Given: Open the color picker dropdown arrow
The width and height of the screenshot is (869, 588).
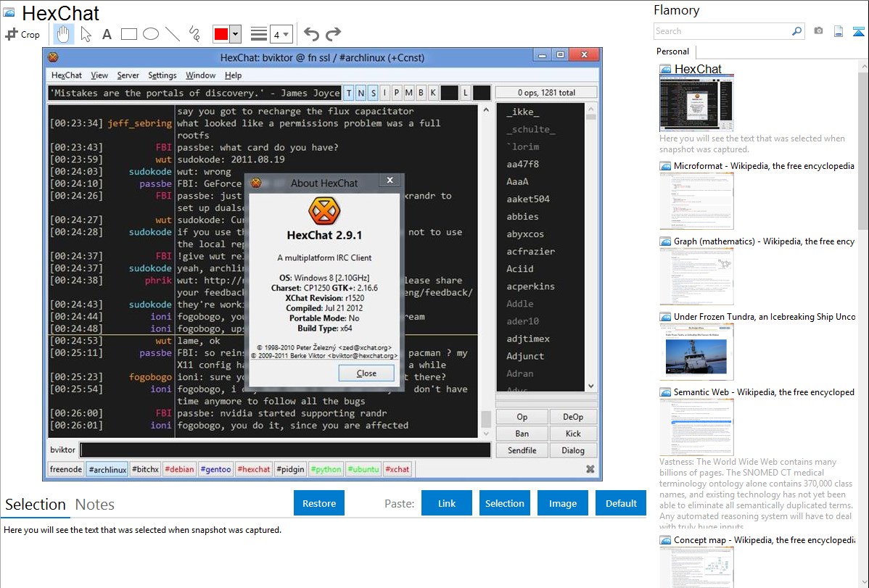Looking at the screenshot, I should [x=236, y=34].
